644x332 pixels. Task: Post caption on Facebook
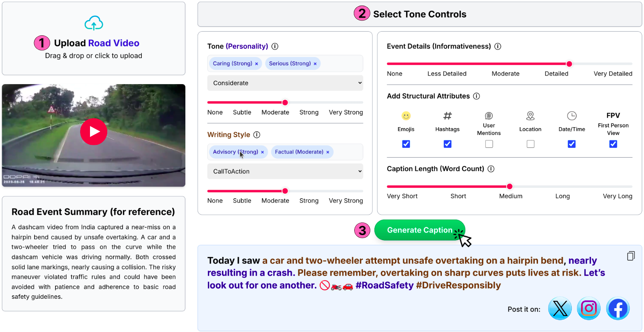pyautogui.click(x=618, y=309)
